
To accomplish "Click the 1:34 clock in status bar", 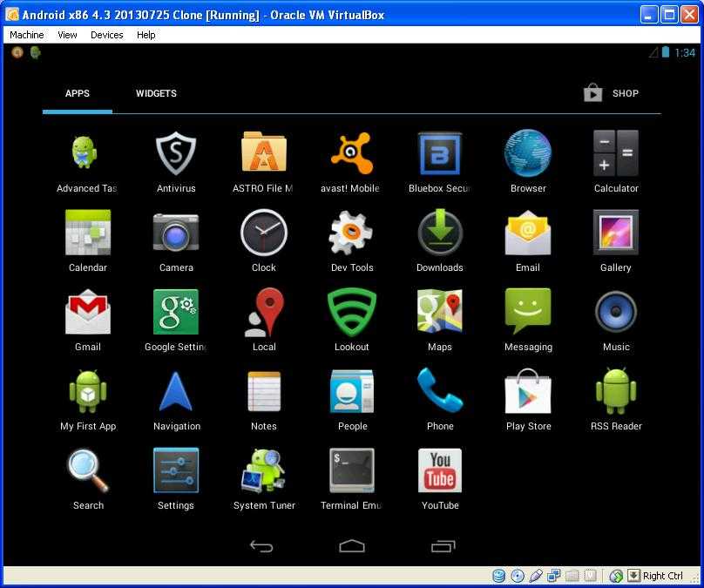I will click(685, 53).
